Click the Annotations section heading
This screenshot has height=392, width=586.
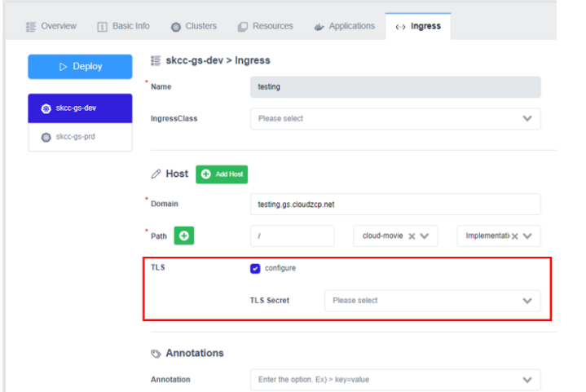(195, 353)
